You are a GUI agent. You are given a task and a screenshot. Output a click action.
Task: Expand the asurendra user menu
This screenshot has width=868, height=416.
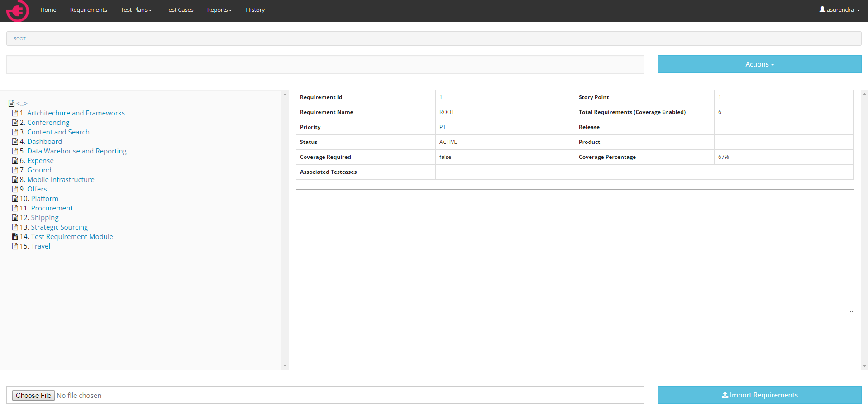click(839, 10)
